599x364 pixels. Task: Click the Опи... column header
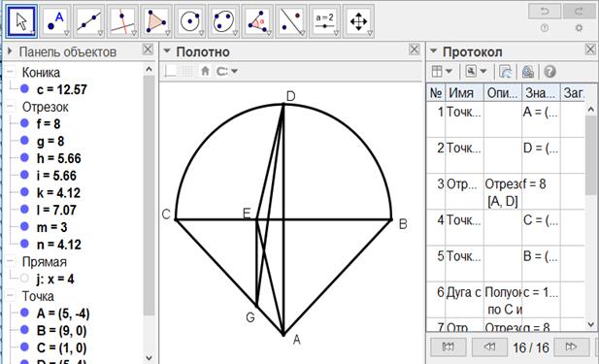point(503,93)
